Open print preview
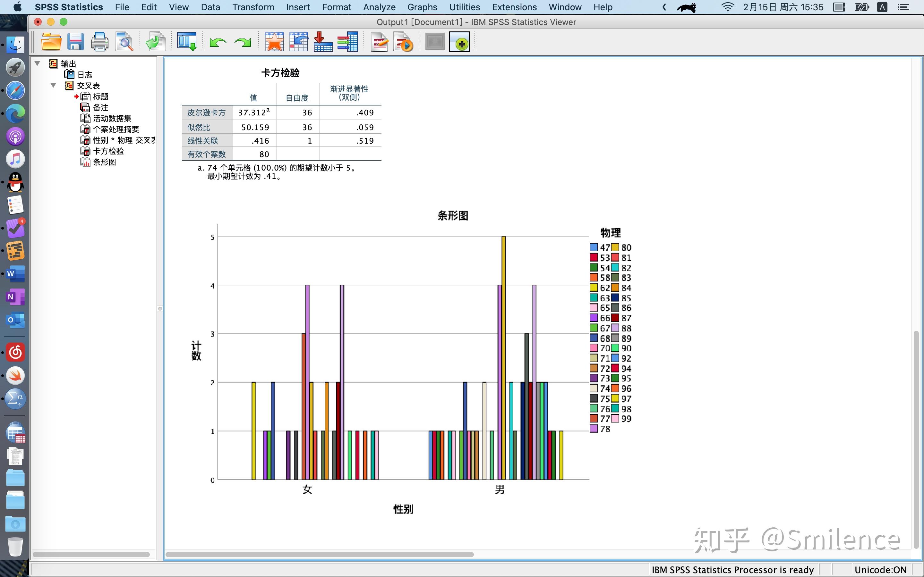This screenshot has height=577, width=924. (124, 41)
